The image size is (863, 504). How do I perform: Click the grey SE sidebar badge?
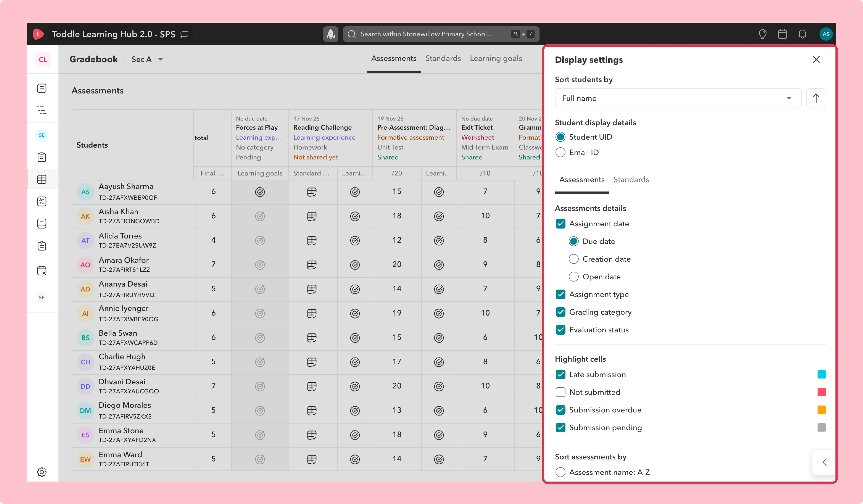click(x=42, y=298)
